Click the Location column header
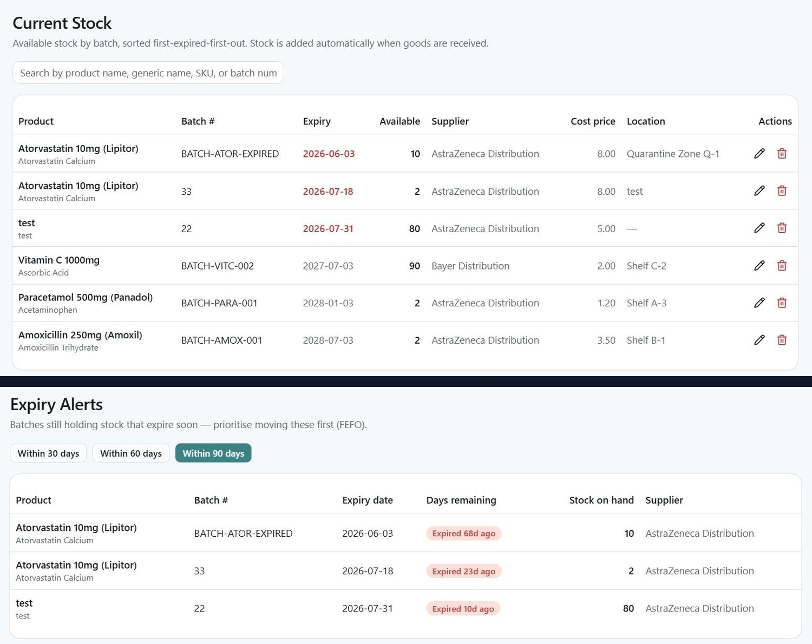The width and height of the screenshot is (812, 644). pyautogui.click(x=646, y=121)
